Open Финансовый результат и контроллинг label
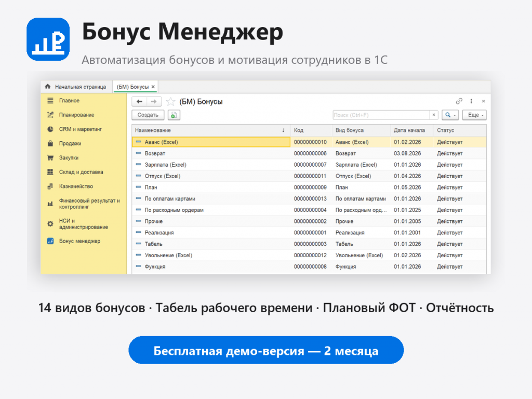532x399 pixels. pyautogui.click(x=89, y=204)
